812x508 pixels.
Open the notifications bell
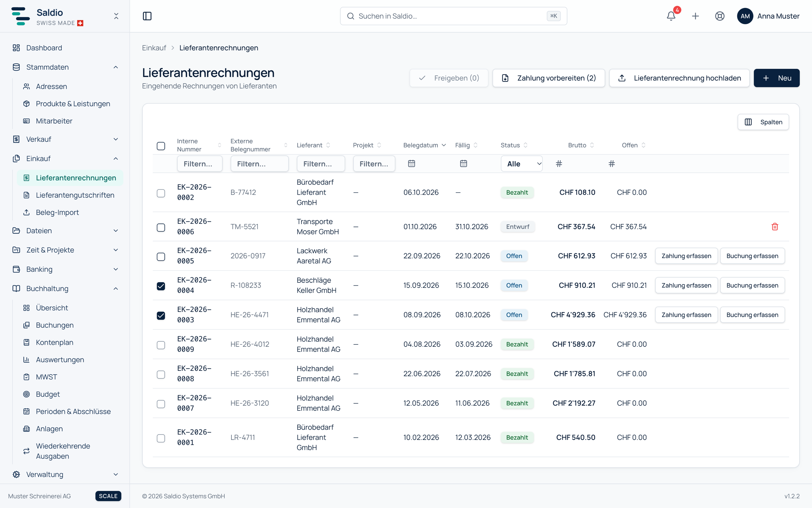pyautogui.click(x=671, y=16)
